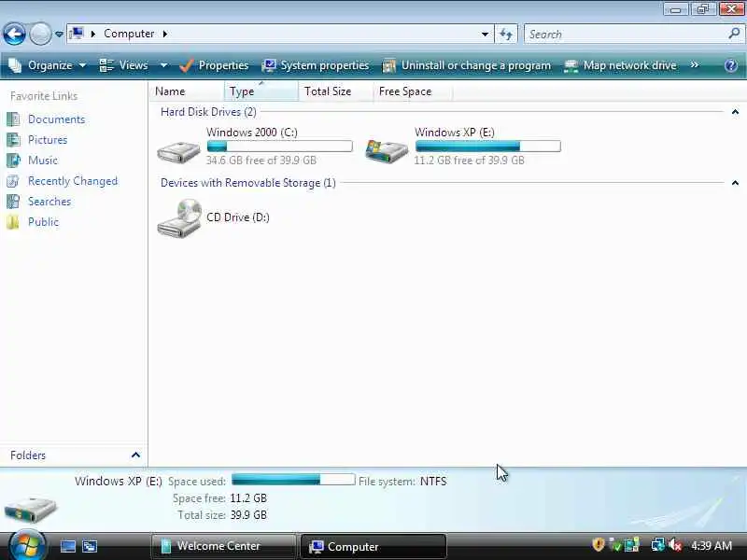Click the Recently Changed icon
747x560 pixels.
13,181
